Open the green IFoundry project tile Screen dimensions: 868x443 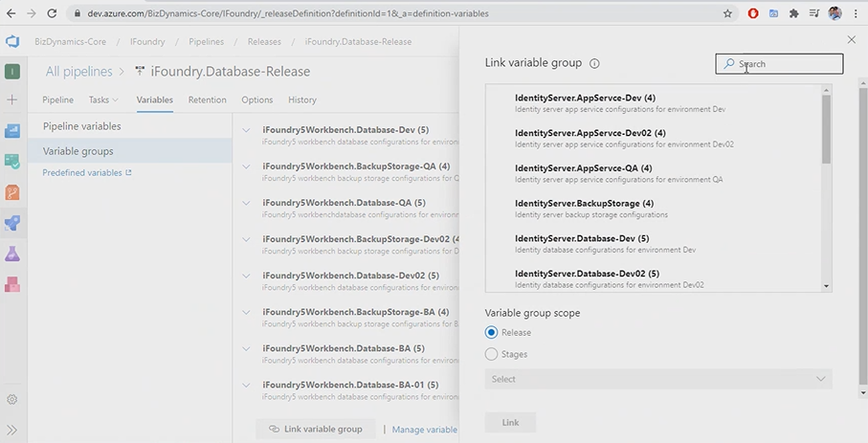tap(12, 72)
